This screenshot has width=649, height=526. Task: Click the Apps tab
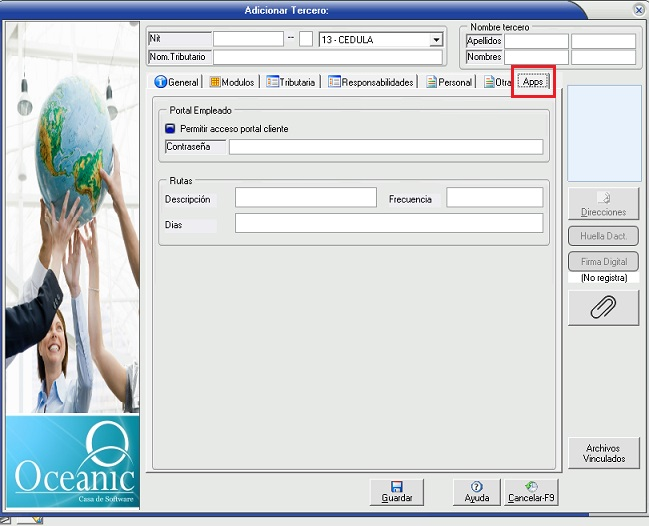(x=533, y=82)
